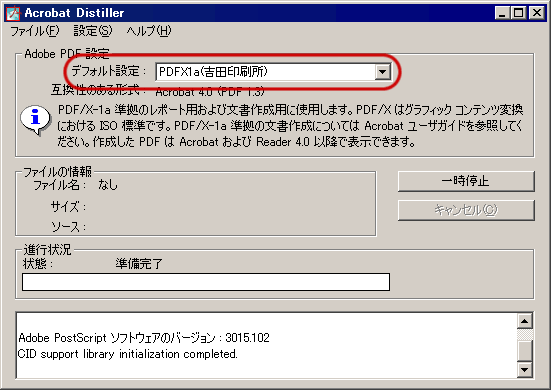
Task: Click the log scrollbar thumb
Action: (x=525, y=350)
